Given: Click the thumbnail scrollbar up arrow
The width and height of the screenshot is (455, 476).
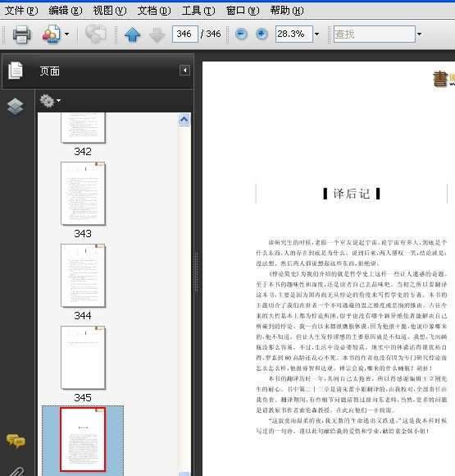Looking at the screenshot, I should [x=184, y=119].
